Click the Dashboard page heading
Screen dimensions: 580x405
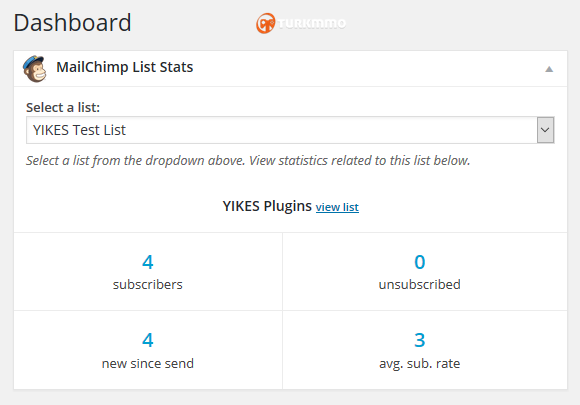(72, 23)
